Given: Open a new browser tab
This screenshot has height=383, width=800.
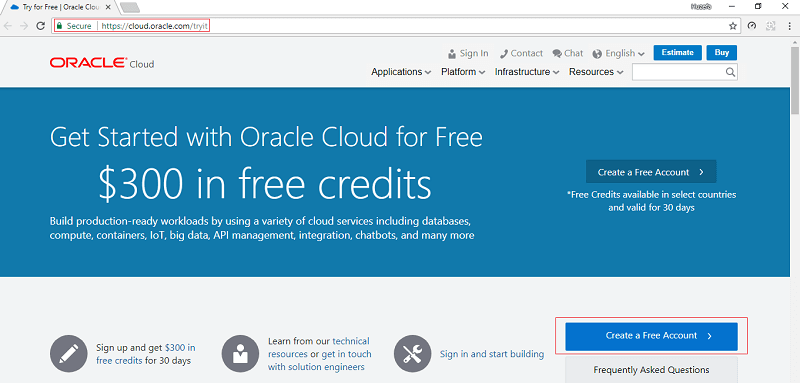Looking at the screenshot, I should tap(130, 7).
